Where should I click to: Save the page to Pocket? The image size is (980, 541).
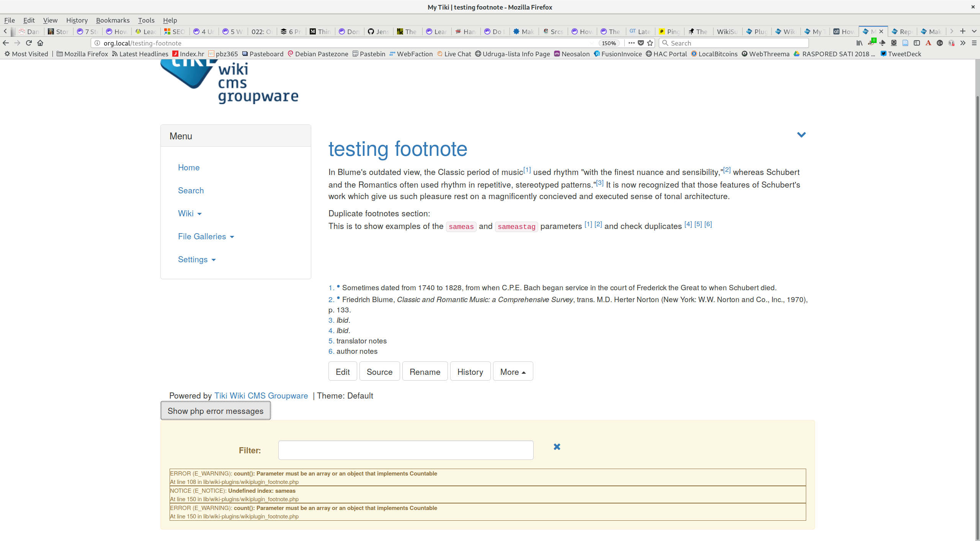click(x=641, y=43)
